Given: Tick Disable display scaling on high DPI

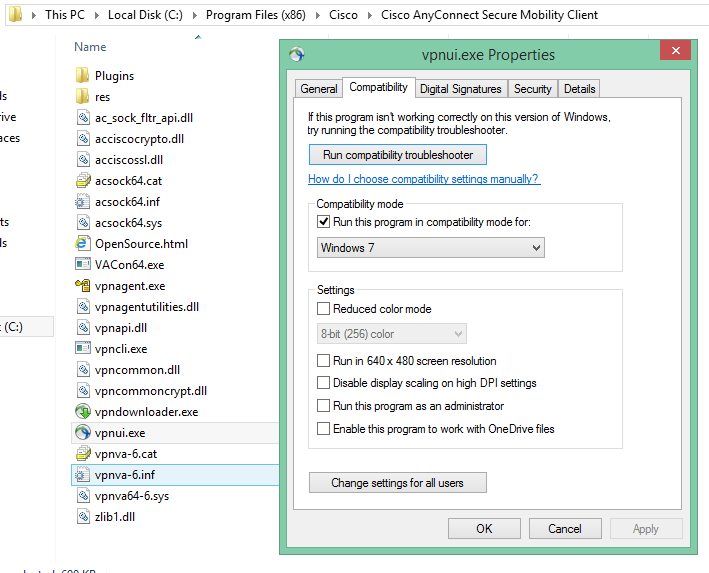Looking at the screenshot, I should (323, 383).
